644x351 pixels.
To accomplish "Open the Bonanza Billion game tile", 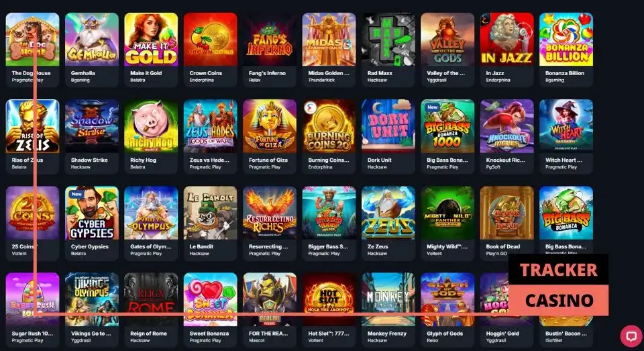I will 566,40.
